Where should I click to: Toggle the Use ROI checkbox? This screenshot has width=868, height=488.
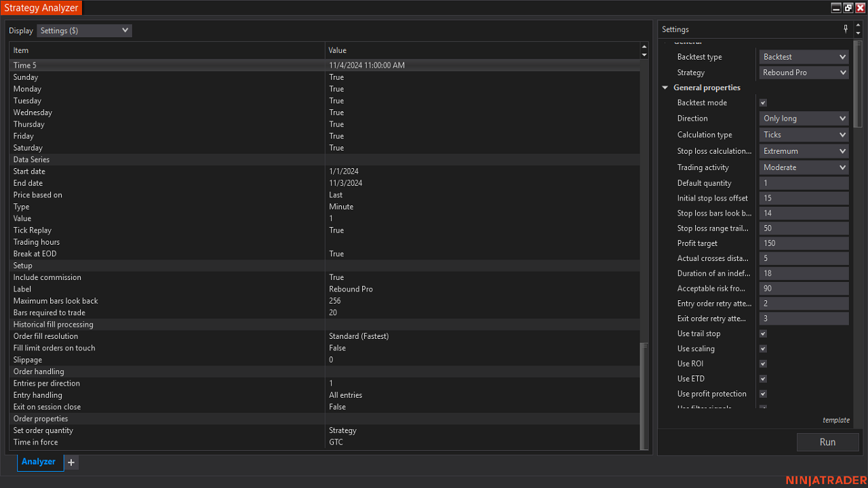tap(763, 364)
